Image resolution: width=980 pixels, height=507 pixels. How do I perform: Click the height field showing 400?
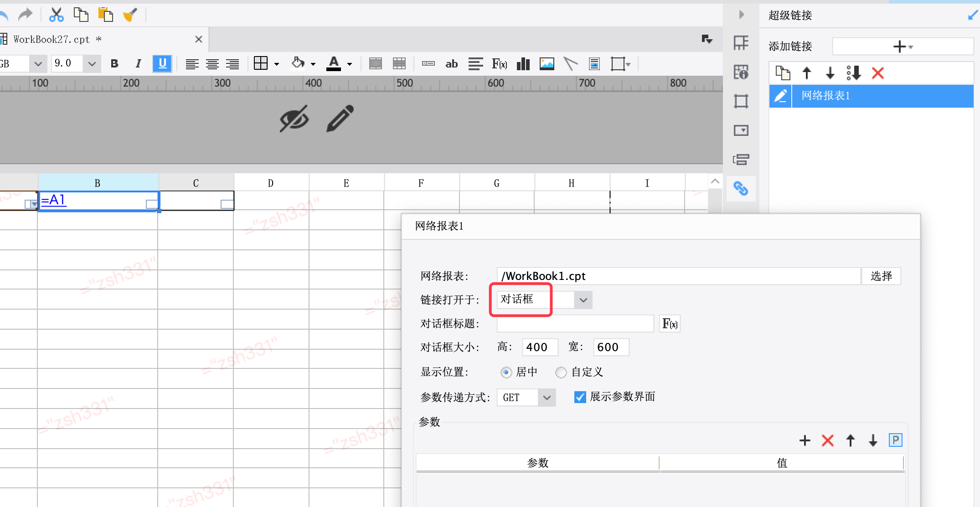click(x=540, y=347)
